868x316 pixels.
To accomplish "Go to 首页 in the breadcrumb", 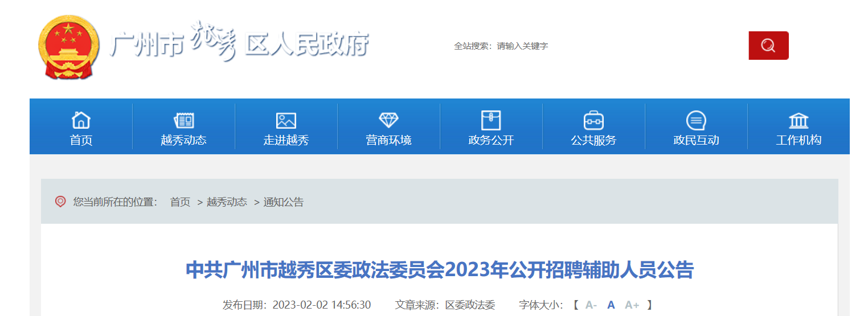I will click(x=180, y=202).
